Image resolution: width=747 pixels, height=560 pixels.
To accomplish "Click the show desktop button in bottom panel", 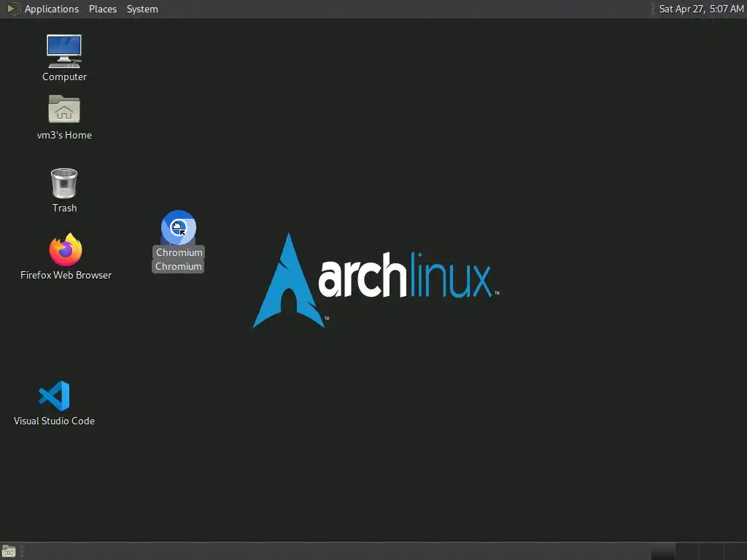I will coord(9,551).
